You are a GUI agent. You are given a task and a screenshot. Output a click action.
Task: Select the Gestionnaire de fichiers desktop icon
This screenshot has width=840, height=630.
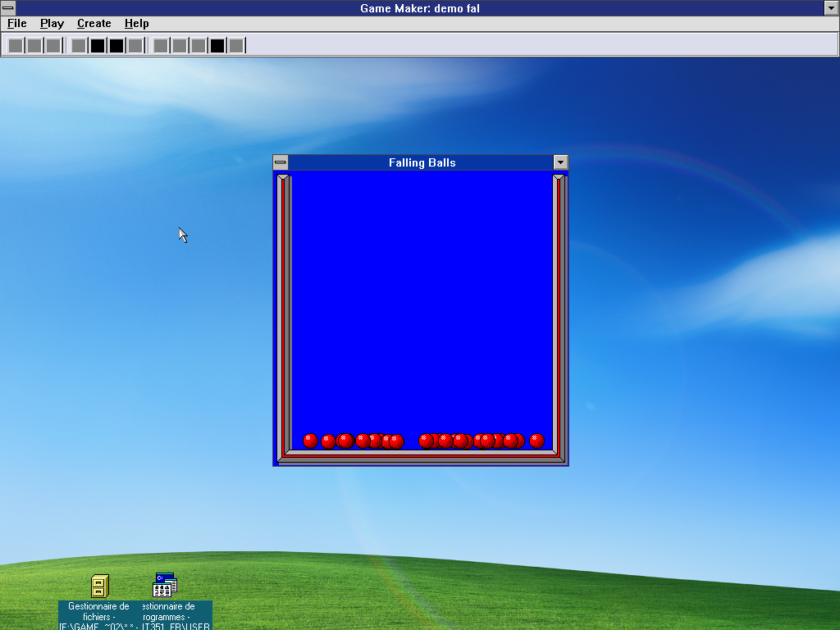click(x=99, y=587)
